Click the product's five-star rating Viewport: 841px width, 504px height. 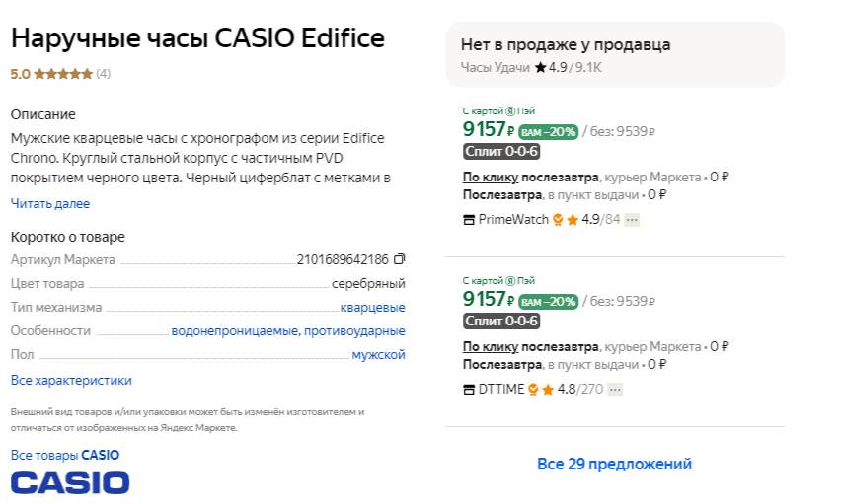65,74
